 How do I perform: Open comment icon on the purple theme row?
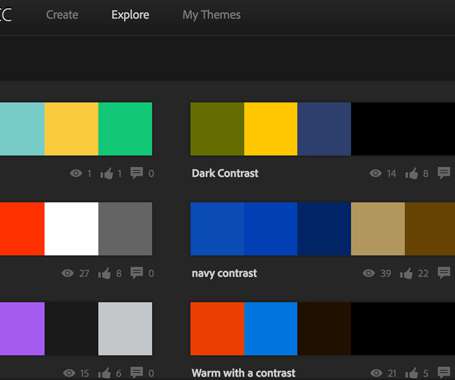[x=136, y=372]
